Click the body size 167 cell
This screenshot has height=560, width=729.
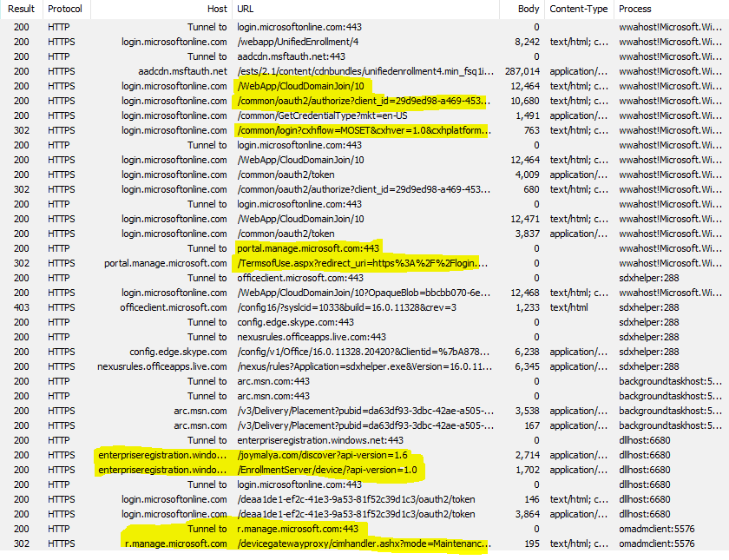click(532, 425)
